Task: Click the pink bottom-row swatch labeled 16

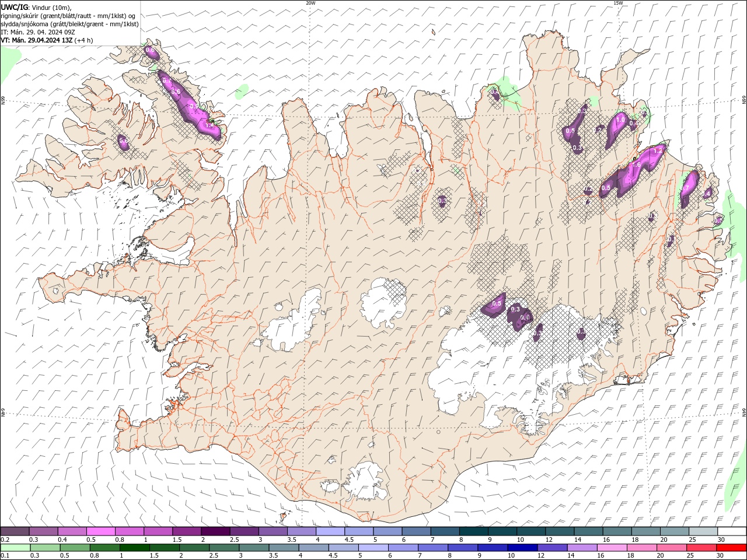Action: click(x=611, y=548)
